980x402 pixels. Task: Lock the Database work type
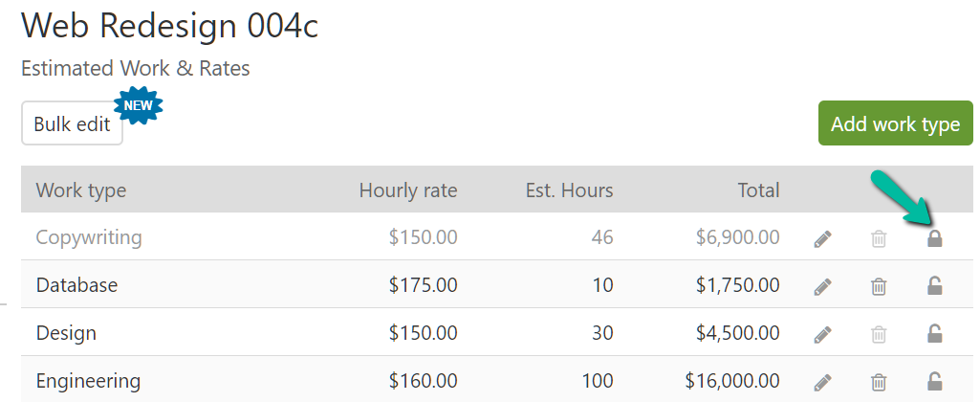pos(935,285)
